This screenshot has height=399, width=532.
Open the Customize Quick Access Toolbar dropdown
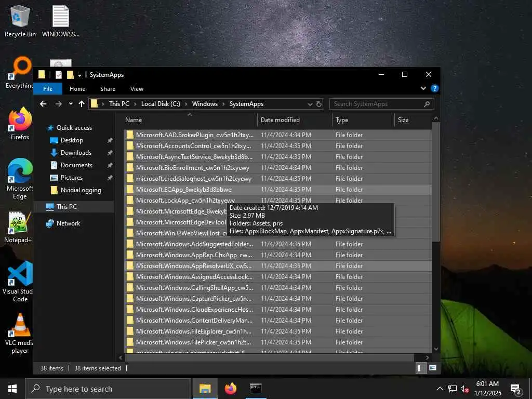point(79,75)
